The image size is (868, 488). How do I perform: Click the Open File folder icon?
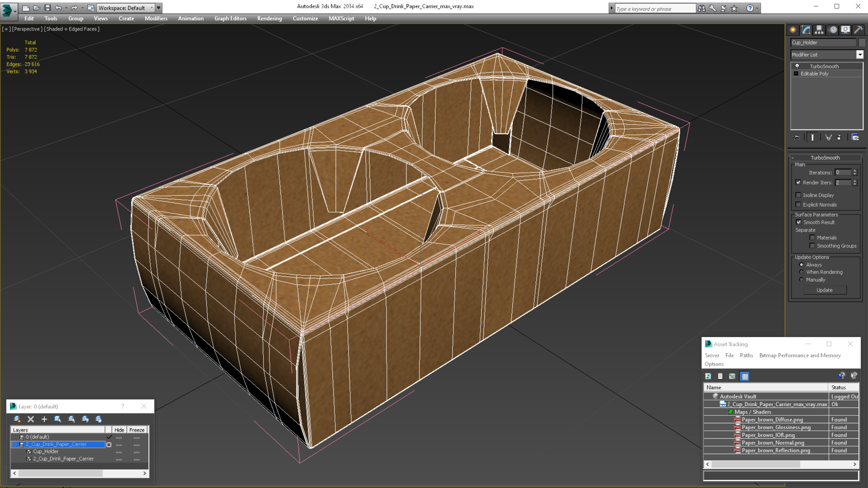pos(37,8)
